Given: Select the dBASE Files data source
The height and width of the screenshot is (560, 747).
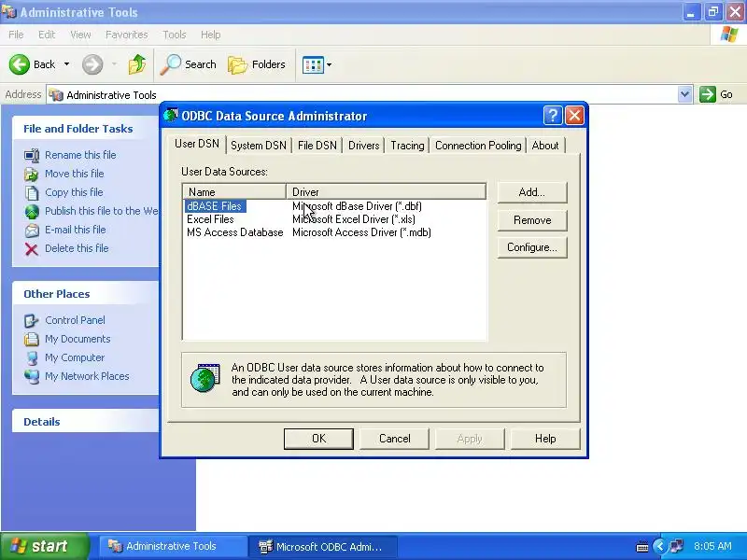Looking at the screenshot, I should pyautogui.click(x=215, y=206).
